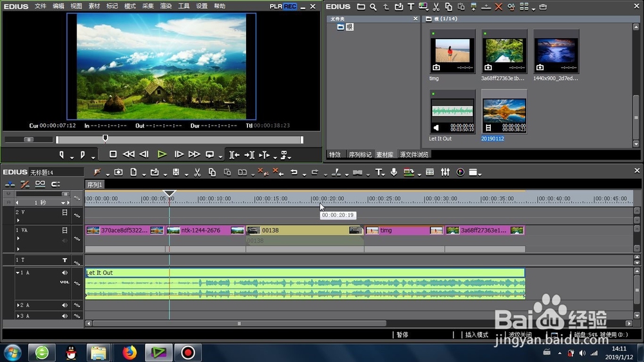Fast forward the preview
644x362 pixels.
[194, 155]
